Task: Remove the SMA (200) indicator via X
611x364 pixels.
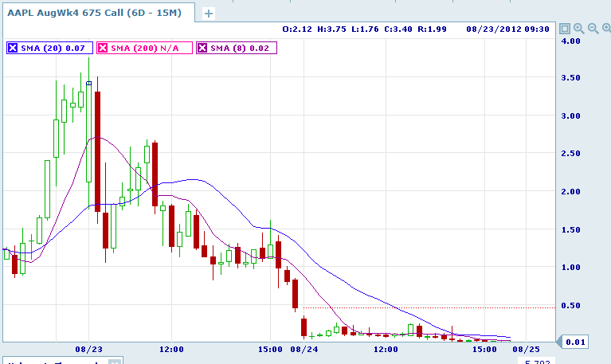Action: [x=103, y=49]
